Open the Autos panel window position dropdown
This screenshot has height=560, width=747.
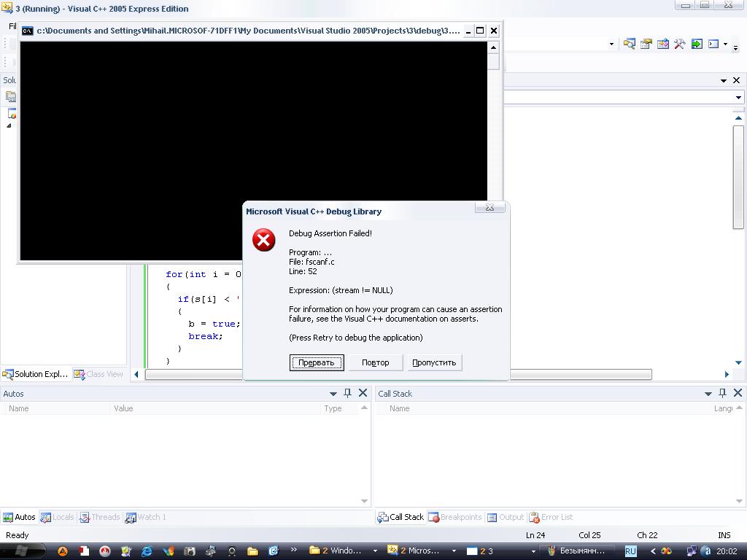(x=333, y=394)
